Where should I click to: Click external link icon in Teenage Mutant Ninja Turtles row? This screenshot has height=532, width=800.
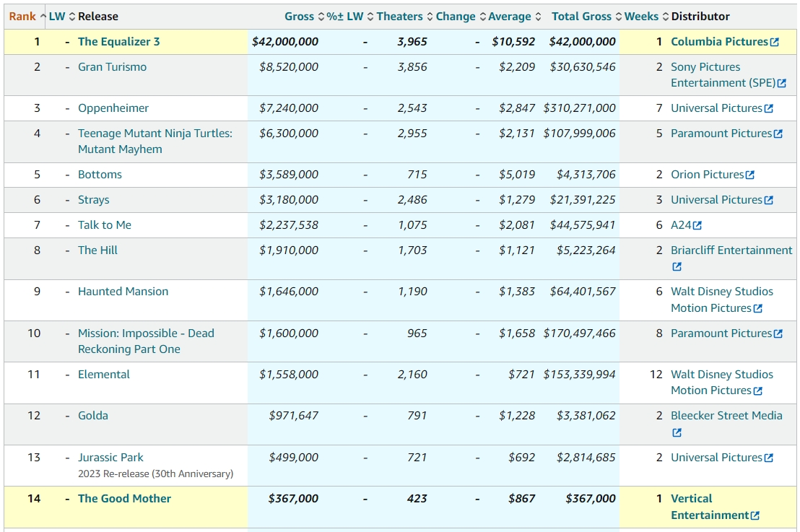click(778, 134)
